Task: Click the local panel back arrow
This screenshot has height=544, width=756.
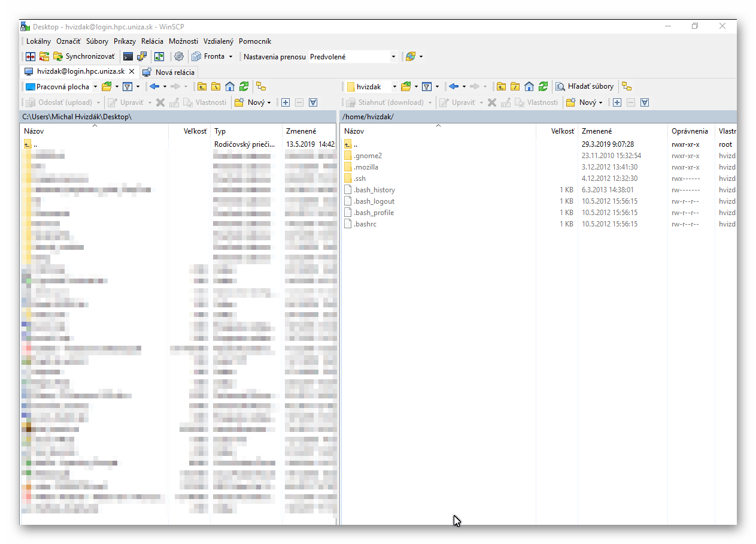Action: (x=154, y=87)
